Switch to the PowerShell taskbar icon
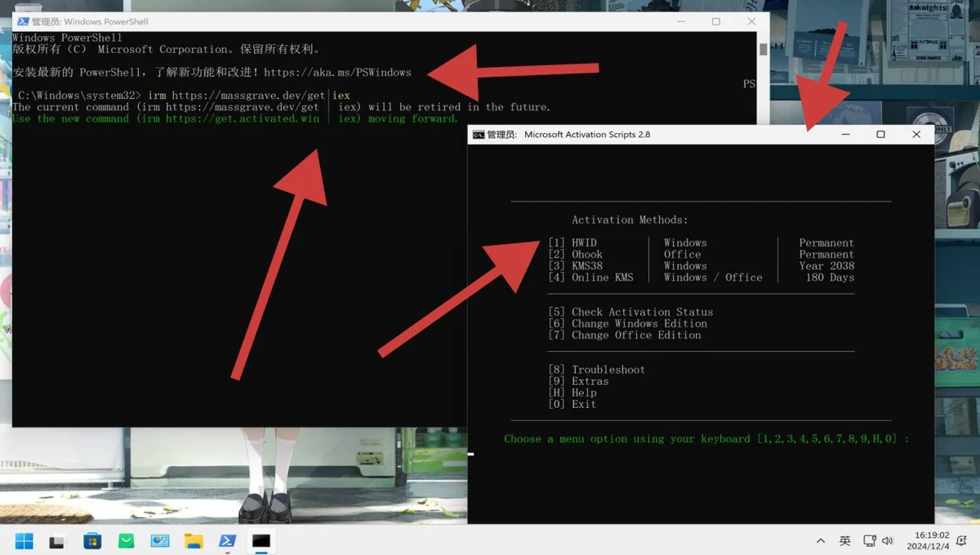 click(x=228, y=541)
